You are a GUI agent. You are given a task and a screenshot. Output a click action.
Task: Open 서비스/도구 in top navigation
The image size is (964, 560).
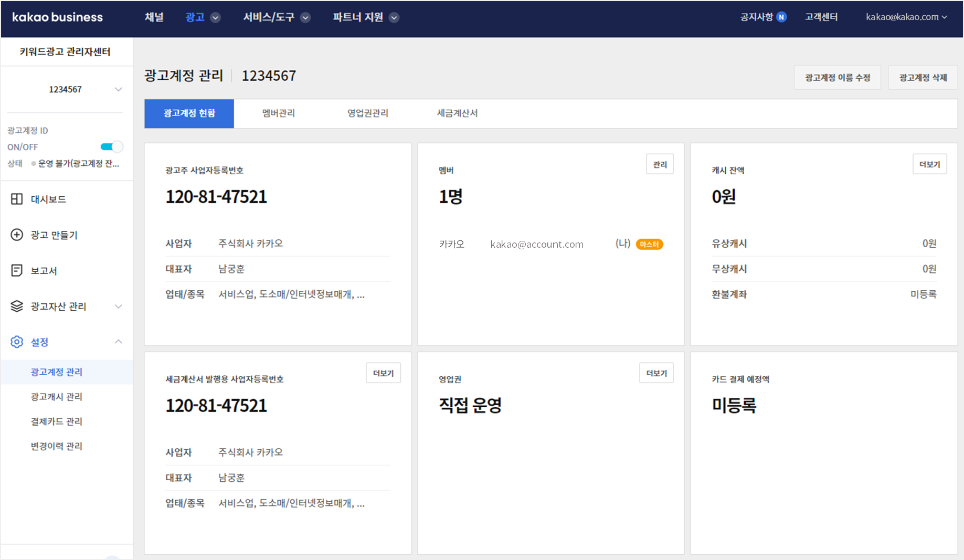click(269, 17)
